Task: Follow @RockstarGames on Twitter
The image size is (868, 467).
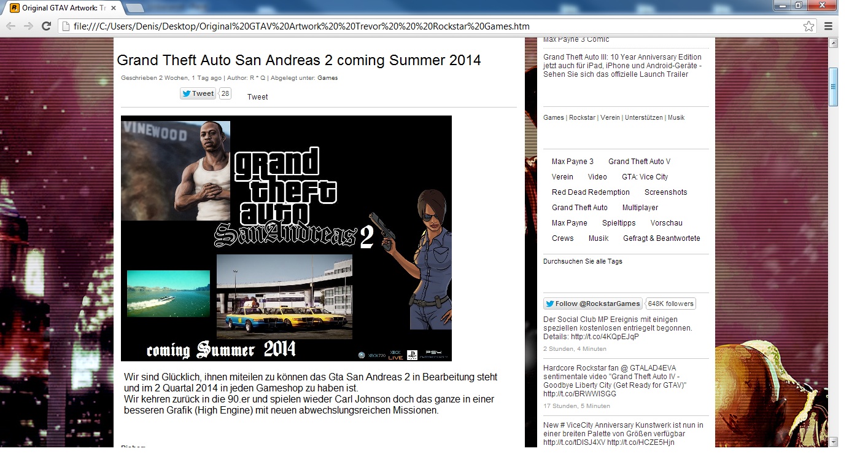Action: 592,304
